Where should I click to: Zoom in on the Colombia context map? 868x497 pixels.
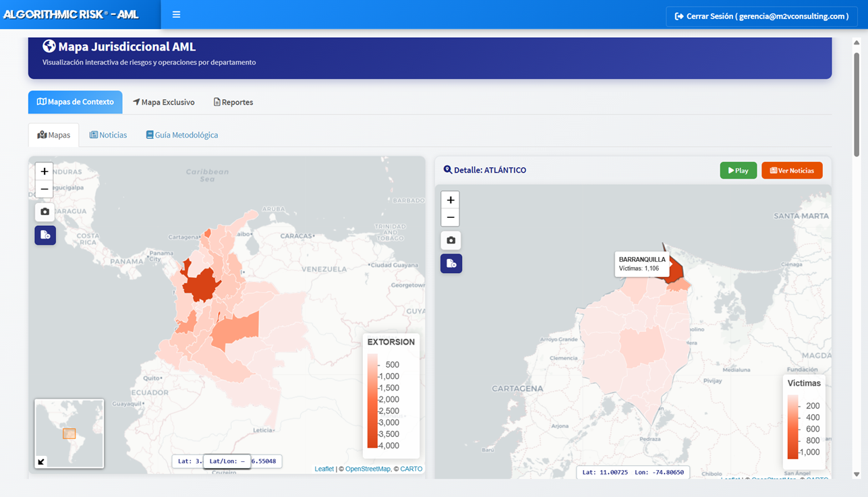click(45, 171)
